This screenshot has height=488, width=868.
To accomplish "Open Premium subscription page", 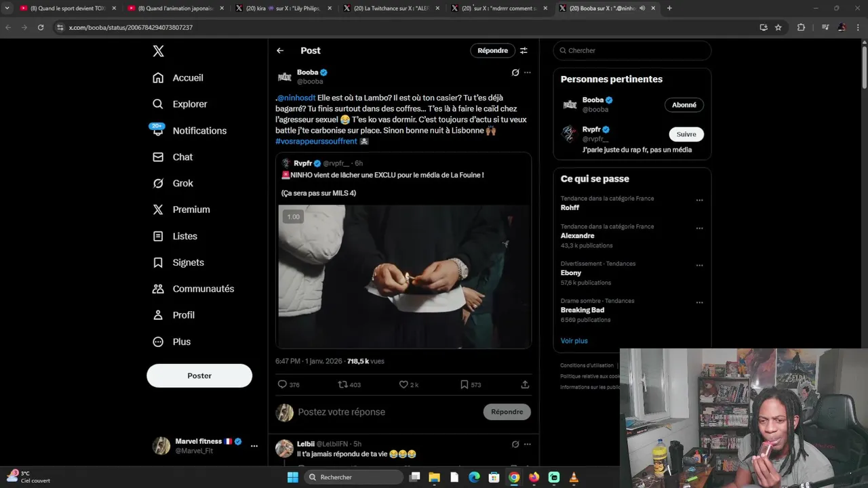I will pyautogui.click(x=181, y=210).
